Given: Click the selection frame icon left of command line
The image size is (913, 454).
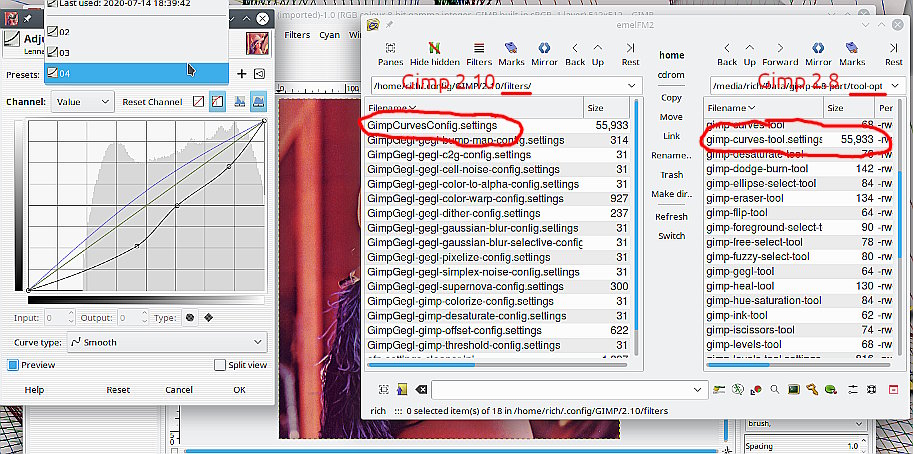Looking at the screenshot, I should point(383,389).
